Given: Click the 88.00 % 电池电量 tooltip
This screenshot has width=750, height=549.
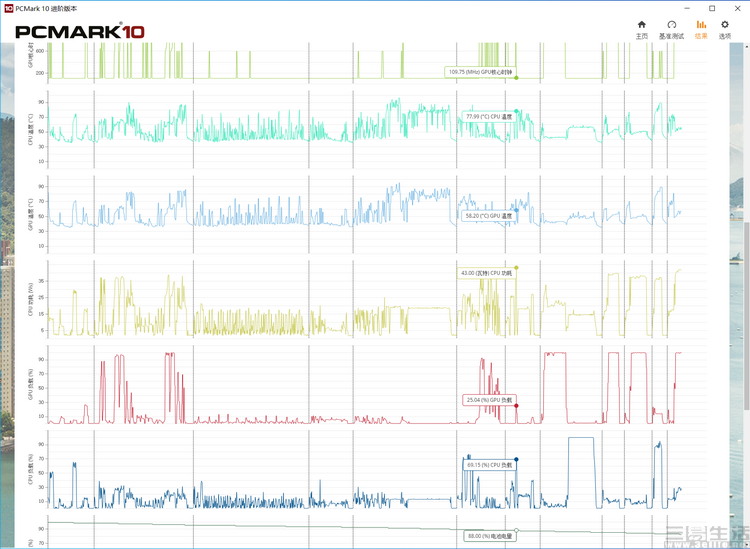Looking at the screenshot, I should [490, 536].
